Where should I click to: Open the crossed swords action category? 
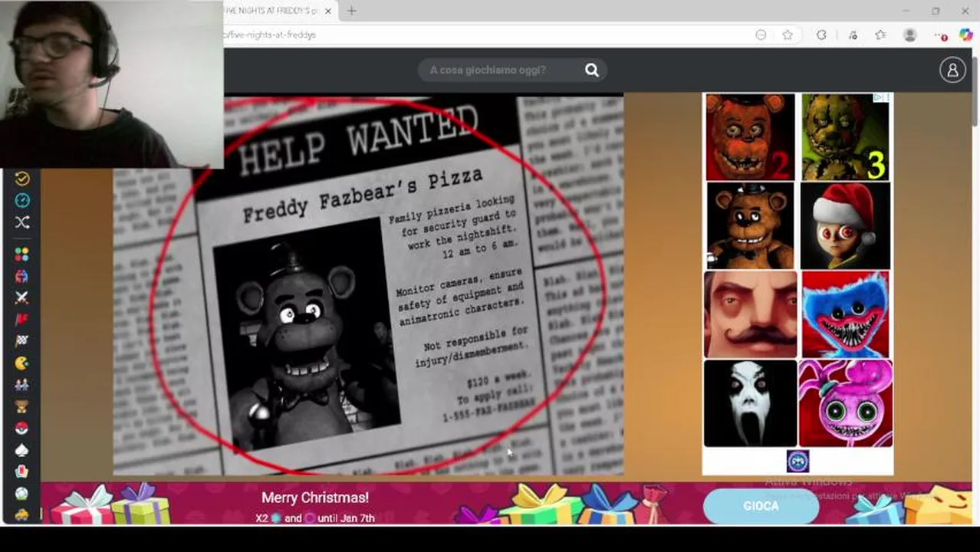click(x=21, y=297)
